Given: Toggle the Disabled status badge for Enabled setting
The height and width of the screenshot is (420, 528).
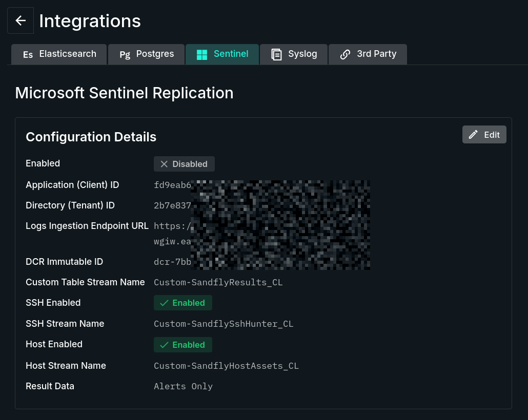Looking at the screenshot, I should (184, 164).
